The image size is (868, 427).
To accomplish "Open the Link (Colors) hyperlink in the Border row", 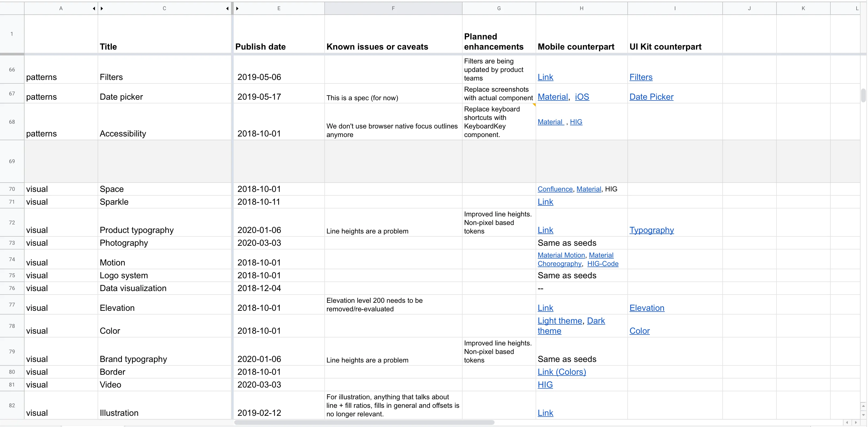I will (x=561, y=372).
